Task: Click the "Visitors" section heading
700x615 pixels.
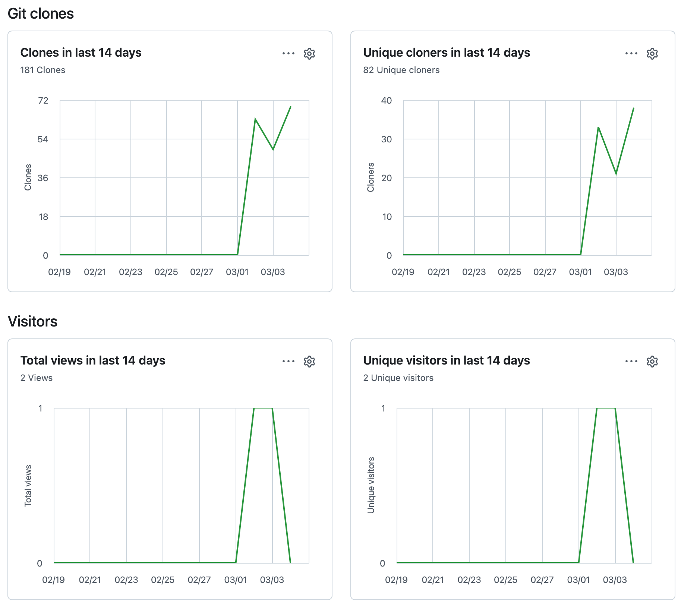Action: pyautogui.click(x=32, y=321)
